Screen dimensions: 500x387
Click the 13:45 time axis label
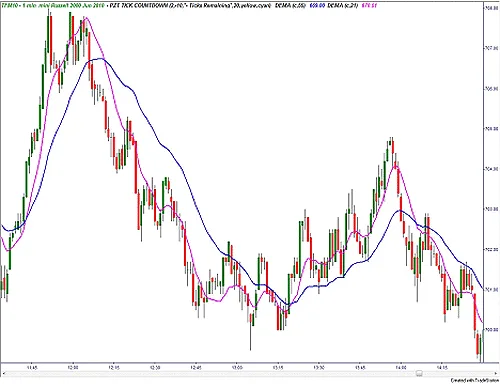click(360, 367)
